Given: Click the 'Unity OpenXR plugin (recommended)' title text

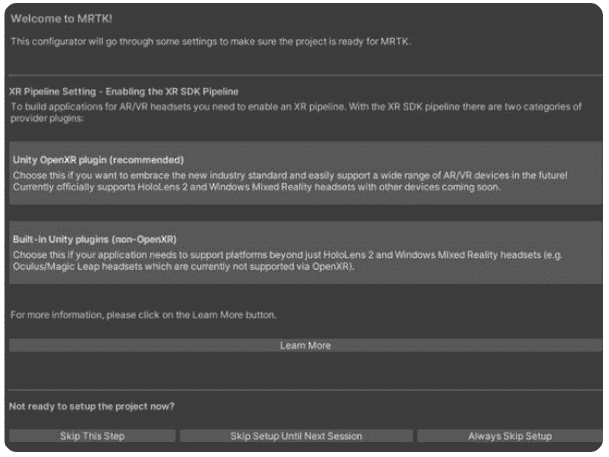Looking at the screenshot, I should [x=98, y=160].
